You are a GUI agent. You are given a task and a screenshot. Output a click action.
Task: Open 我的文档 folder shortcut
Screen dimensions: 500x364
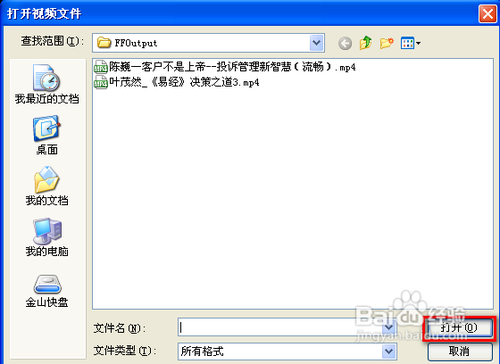(47, 186)
